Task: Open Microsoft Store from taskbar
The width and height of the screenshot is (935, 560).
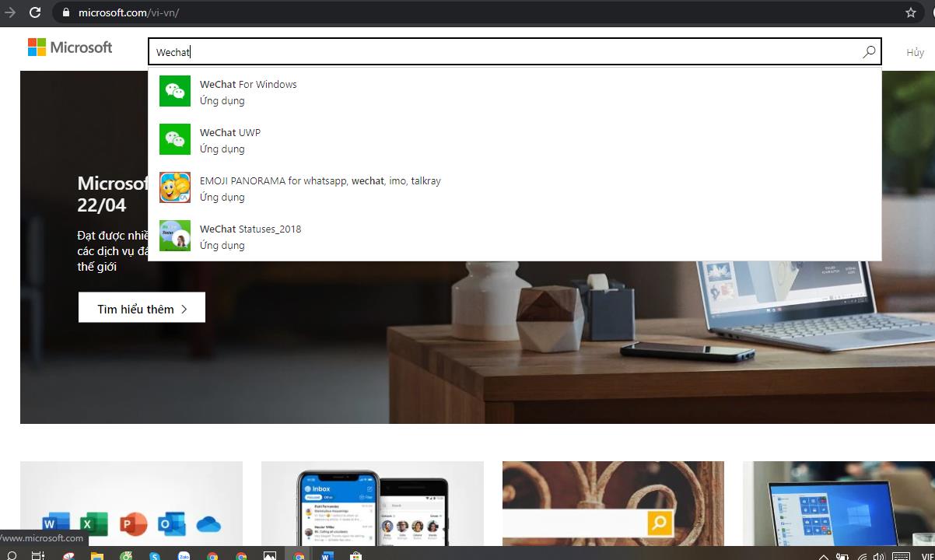Action: [355, 555]
